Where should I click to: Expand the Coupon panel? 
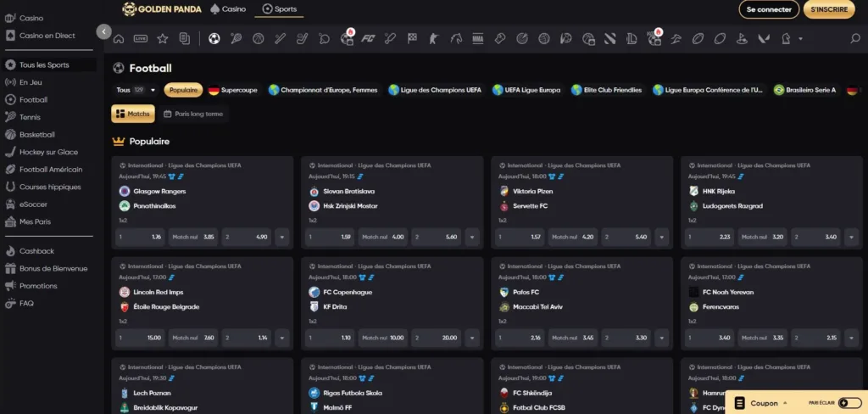click(763, 404)
